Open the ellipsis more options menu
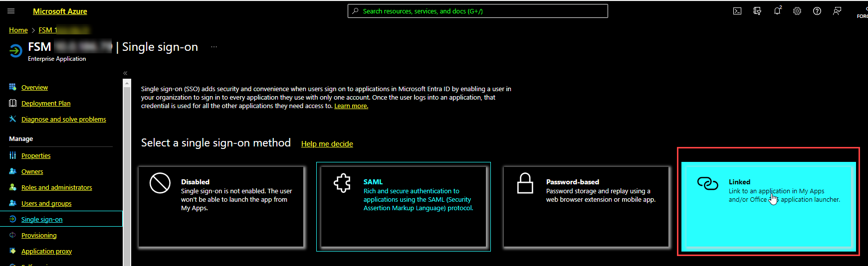The height and width of the screenshot is (266, 868). 214,47
